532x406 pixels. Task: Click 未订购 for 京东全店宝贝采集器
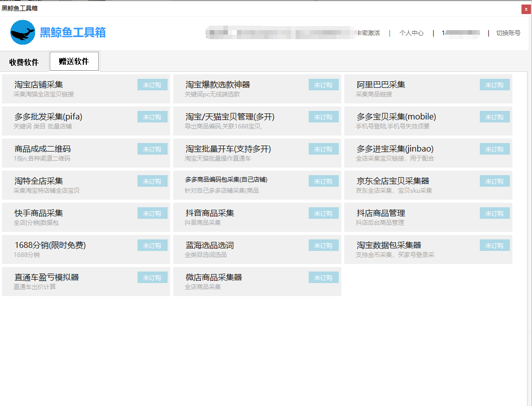tap(495, 181)
